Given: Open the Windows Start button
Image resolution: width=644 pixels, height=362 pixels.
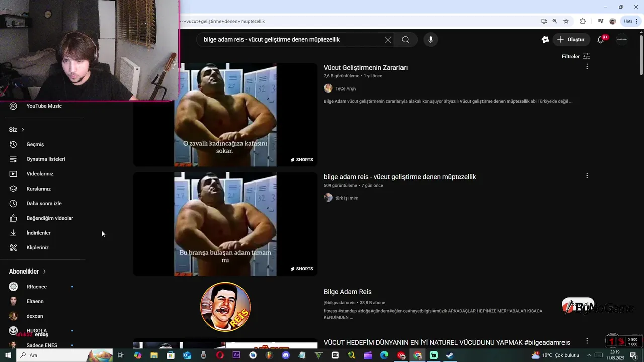Looking at the screenshot, I should pos(8,355).
